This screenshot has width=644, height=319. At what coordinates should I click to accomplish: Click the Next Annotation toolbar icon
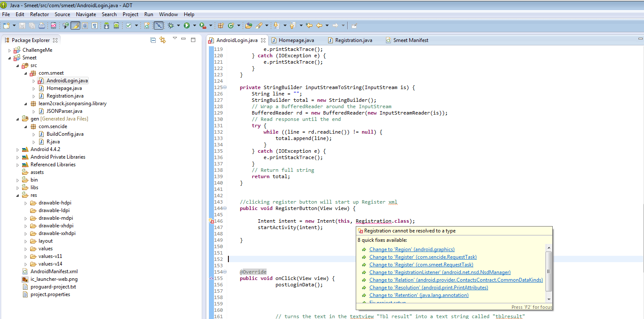276,26
